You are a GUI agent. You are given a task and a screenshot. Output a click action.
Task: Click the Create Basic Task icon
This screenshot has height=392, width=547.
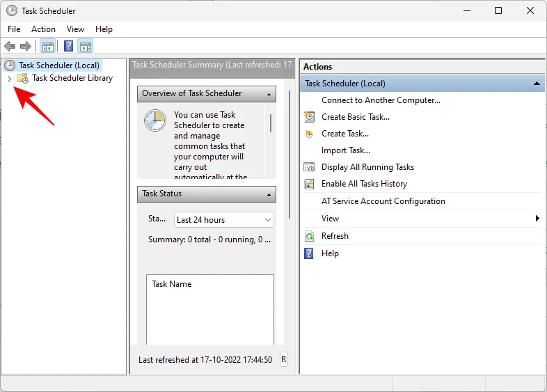click(x=310, y=117)
